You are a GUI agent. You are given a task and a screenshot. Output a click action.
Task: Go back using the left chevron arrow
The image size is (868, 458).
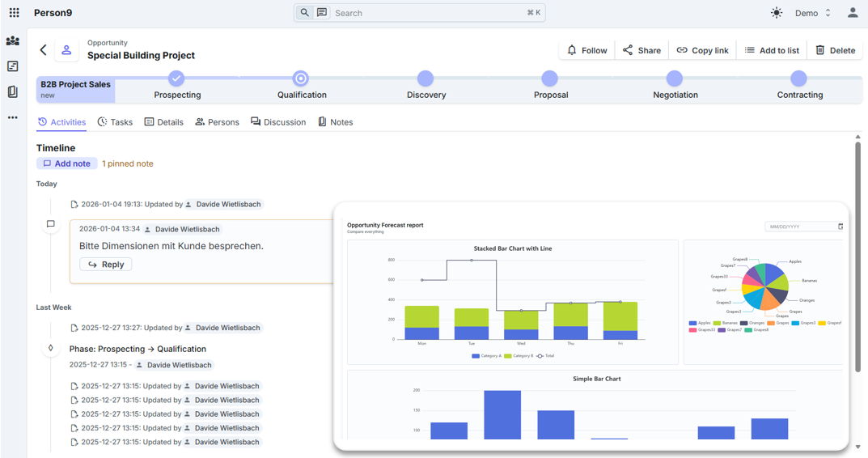tap(44, 50)
